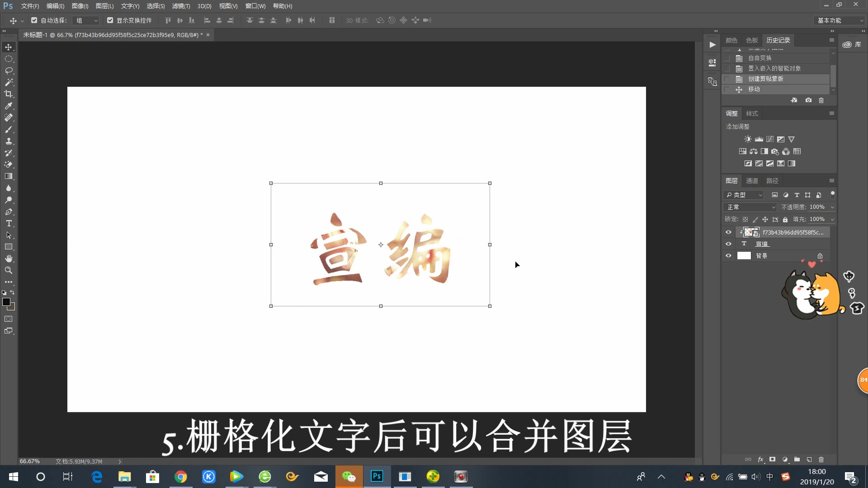Select the Type tool
868x488 pixels.
point(9,223)
